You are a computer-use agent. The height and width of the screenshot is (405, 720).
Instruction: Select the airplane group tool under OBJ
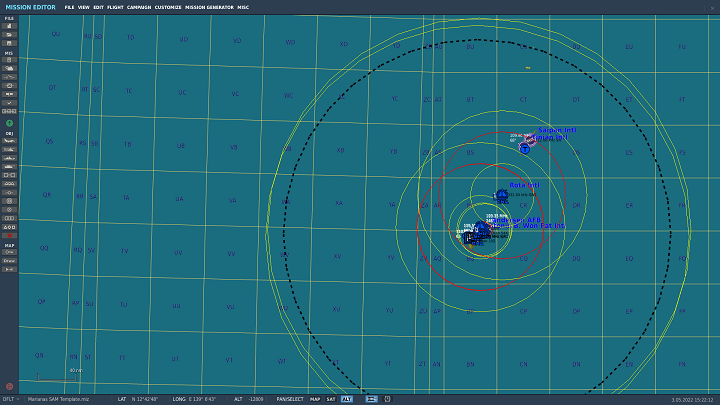(x=9, y=141)
